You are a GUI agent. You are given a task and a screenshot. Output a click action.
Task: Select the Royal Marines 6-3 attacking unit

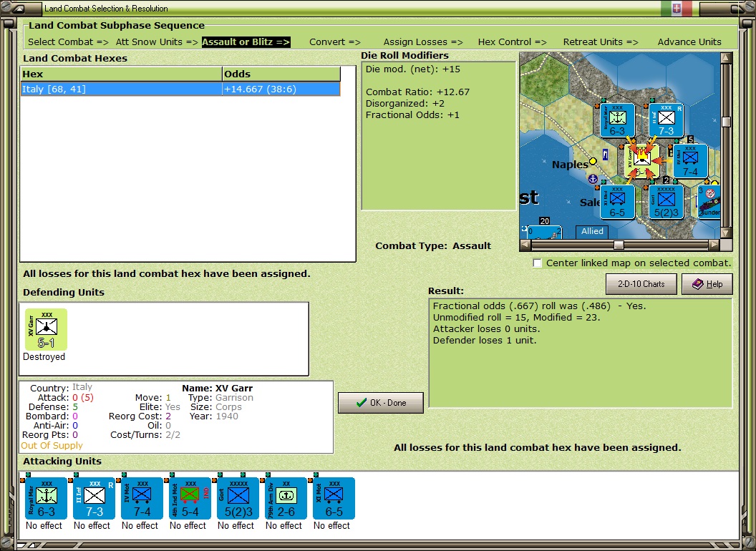(x=46, y=499)
